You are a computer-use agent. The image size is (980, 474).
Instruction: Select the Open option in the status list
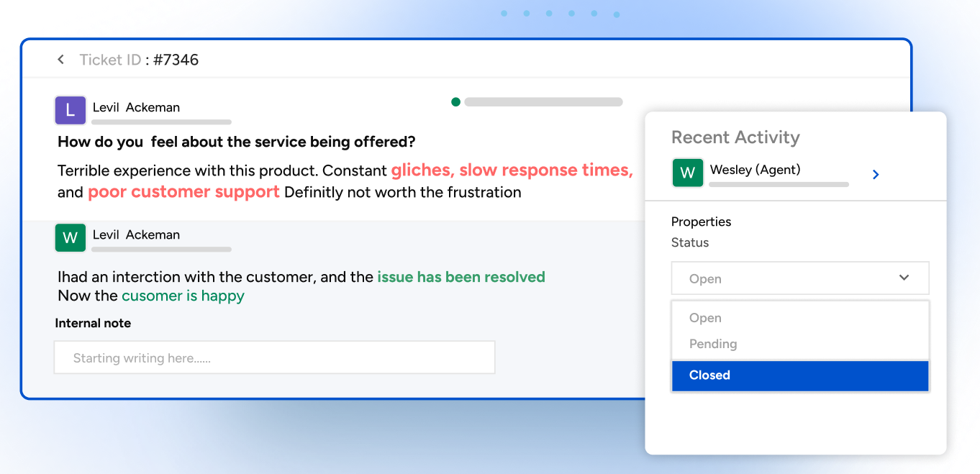tap(705, 318)
